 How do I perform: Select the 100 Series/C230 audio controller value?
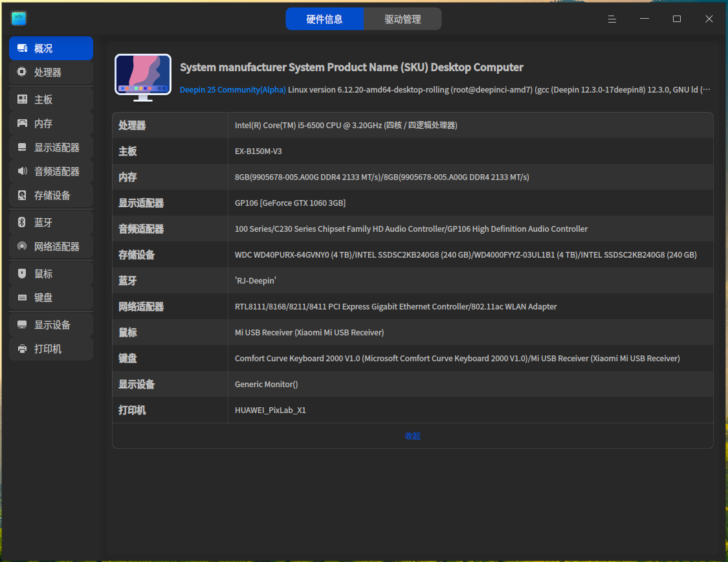pos(411,229)
